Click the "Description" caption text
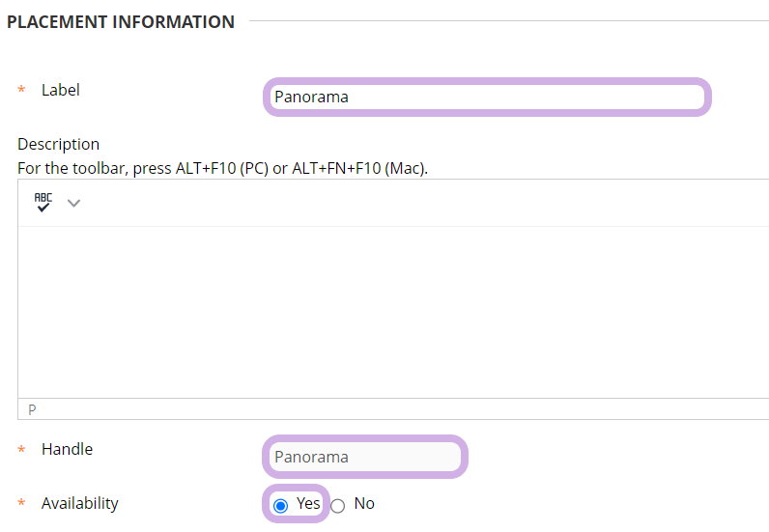 coord(58,144)
